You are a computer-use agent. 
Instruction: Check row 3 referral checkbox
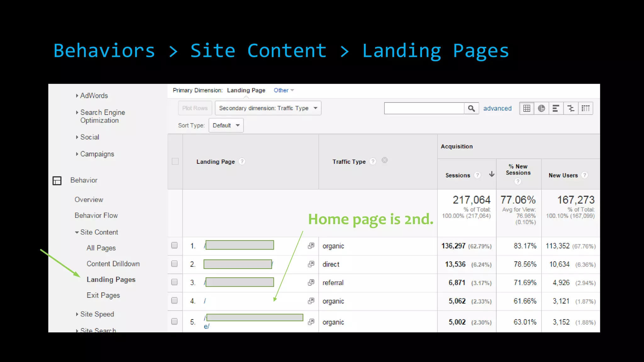coord(175,282)
